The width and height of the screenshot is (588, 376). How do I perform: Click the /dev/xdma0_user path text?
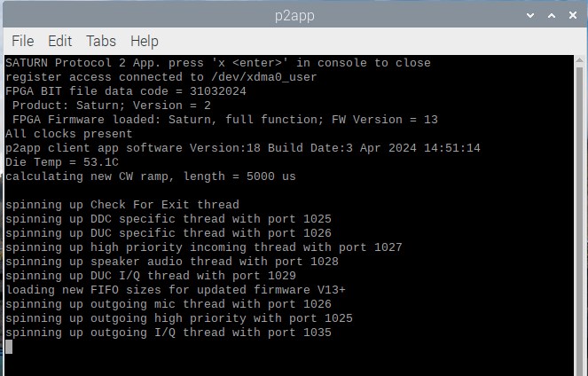pyautogui.click(x=264, y=77)
